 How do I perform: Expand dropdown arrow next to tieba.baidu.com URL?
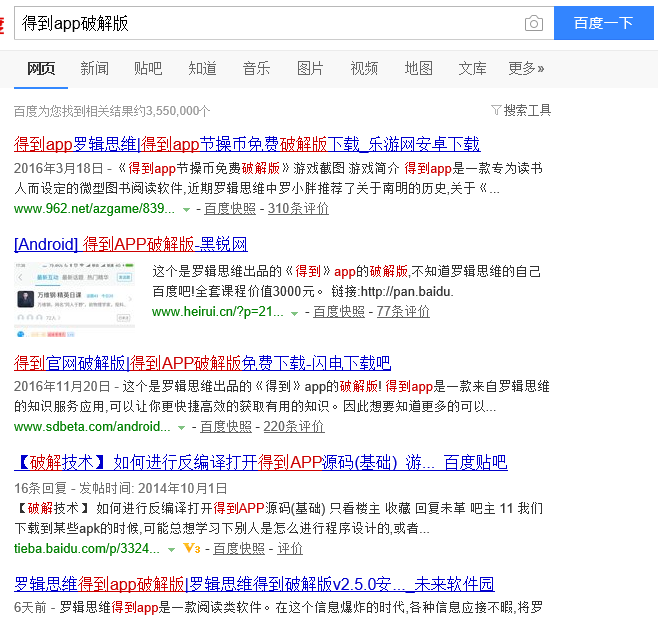point(171,550)
